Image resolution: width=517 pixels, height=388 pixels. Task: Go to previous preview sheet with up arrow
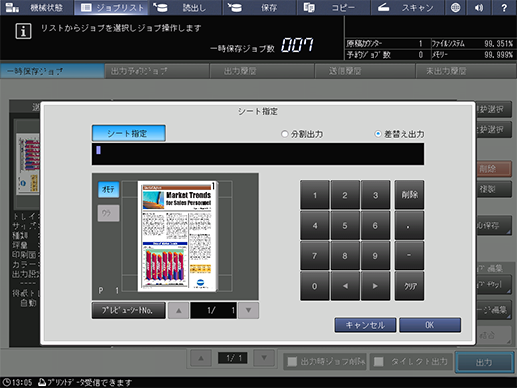(x=179, y=310)
